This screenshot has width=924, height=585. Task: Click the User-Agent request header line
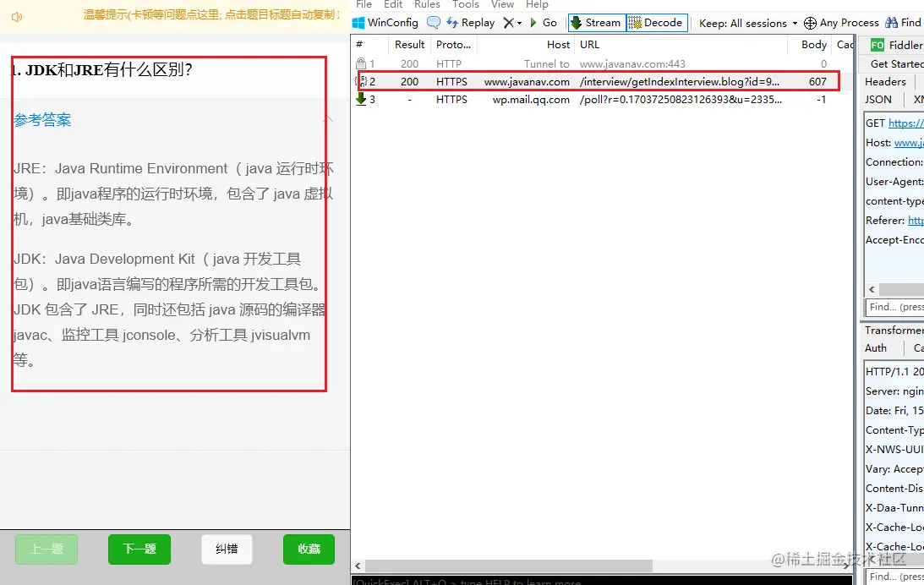(894, 182)
